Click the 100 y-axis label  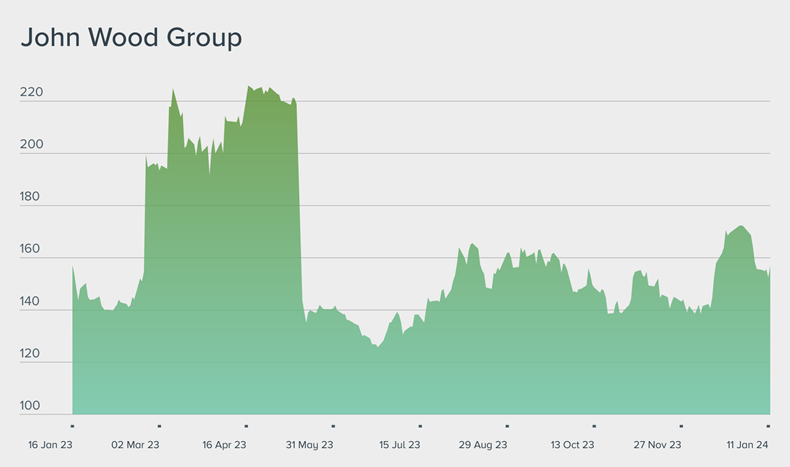(31, 405)
